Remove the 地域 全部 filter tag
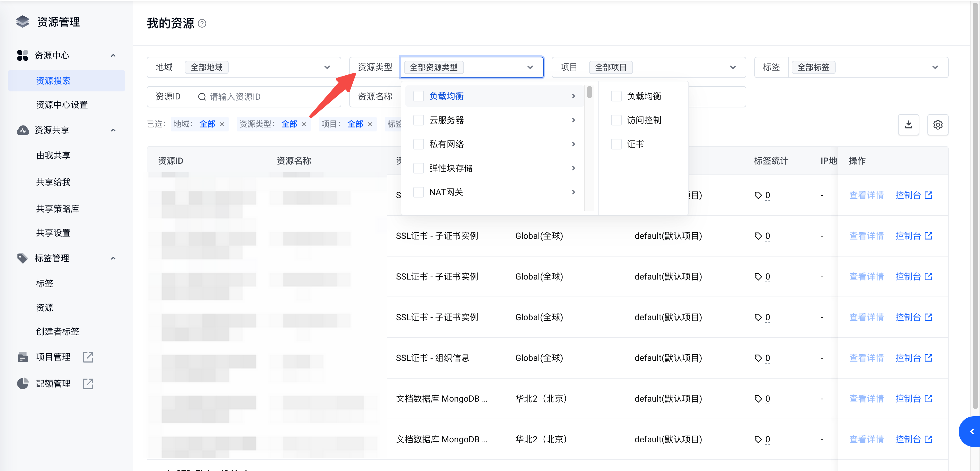 222,124
